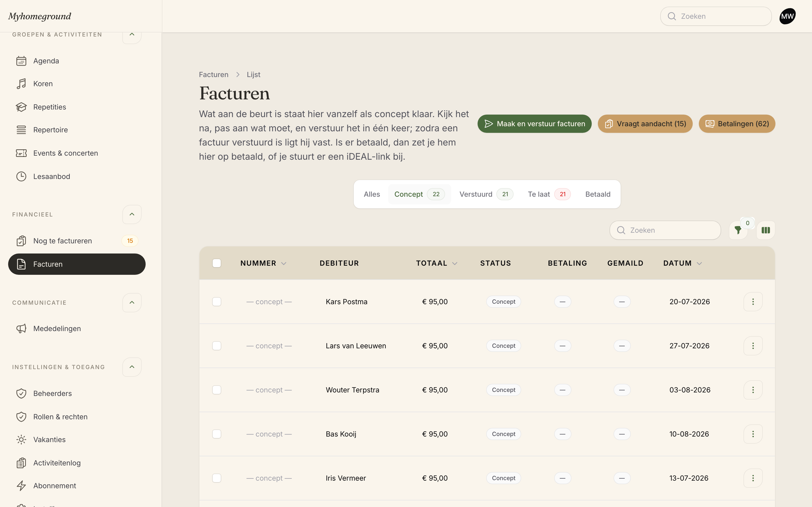Click Maak en verstuur facturen
Image resolution: width=812 pixels, height=507 pixels.
coord(534,124)
